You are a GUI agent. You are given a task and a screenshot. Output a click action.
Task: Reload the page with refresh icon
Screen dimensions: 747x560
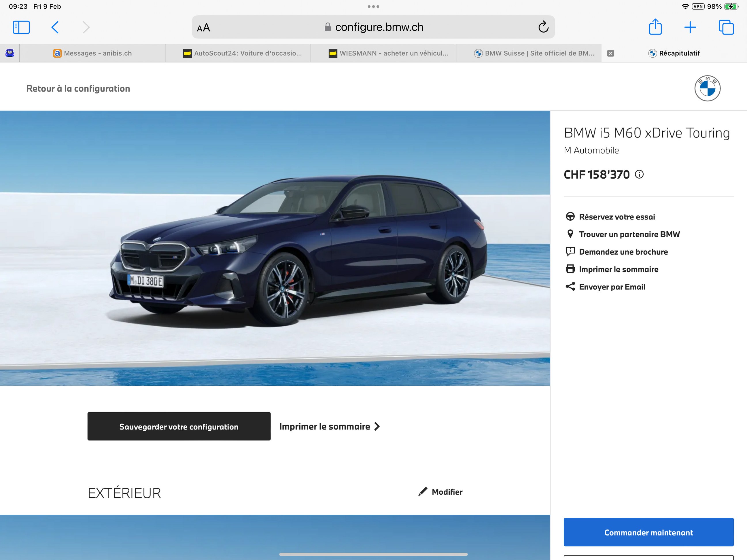[x=543, y=27]
